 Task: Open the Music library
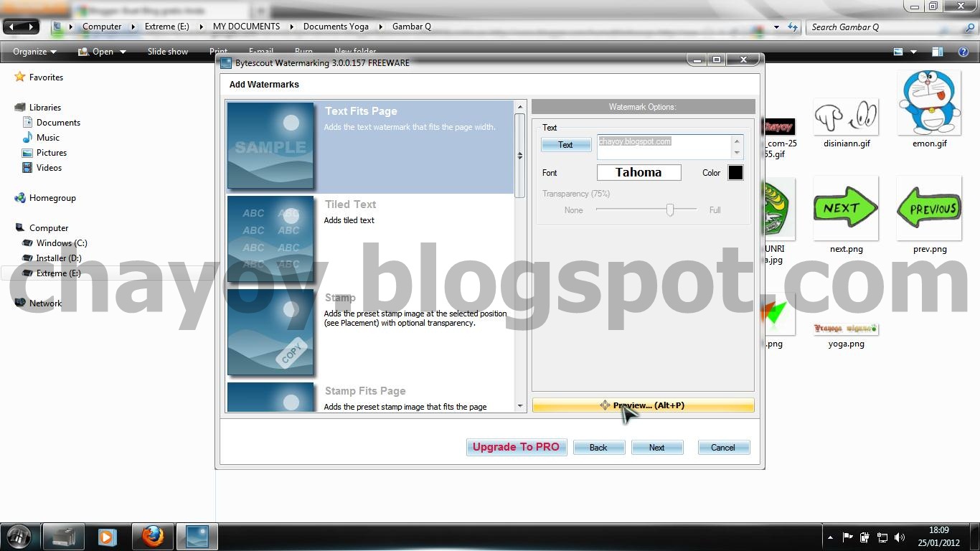coord(47,138)
